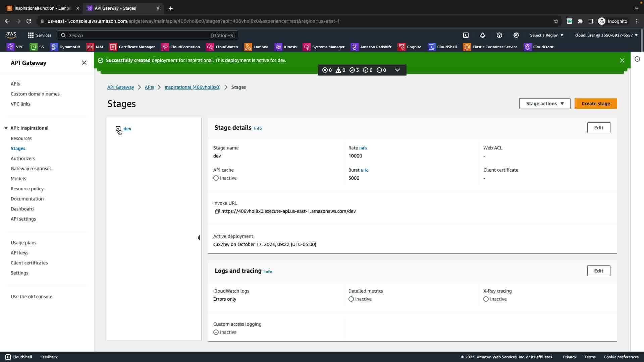The image size is (644, 362).
Task: Open Lambda from the favorites bar
Action: click(x=256, y=47)
